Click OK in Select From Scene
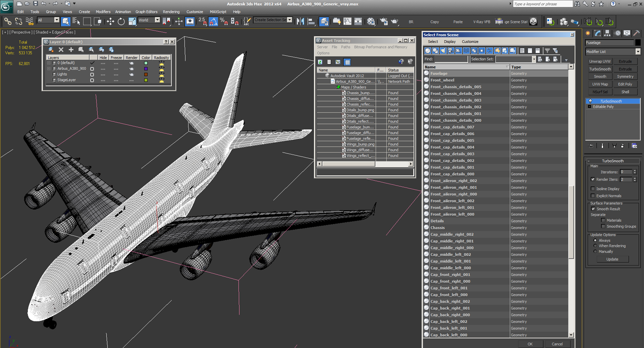This screenshot has width=644, height=348. (530, 344)
